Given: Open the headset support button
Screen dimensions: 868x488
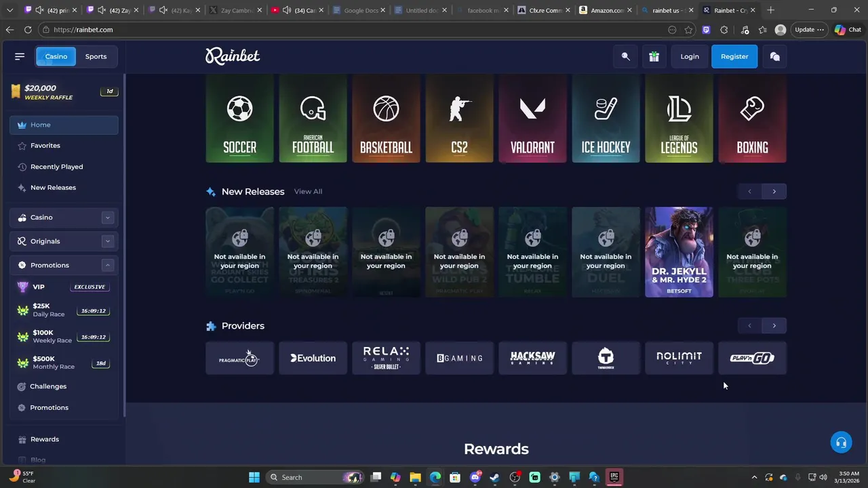Looking at the screenshot, I should 841,443.
